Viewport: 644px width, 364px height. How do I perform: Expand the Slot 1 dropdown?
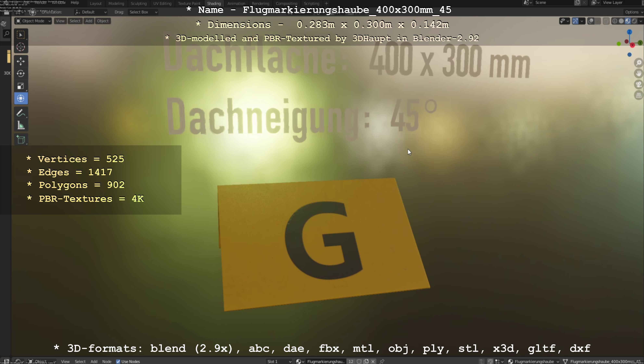pyautogui.click(x=279, y=361)
